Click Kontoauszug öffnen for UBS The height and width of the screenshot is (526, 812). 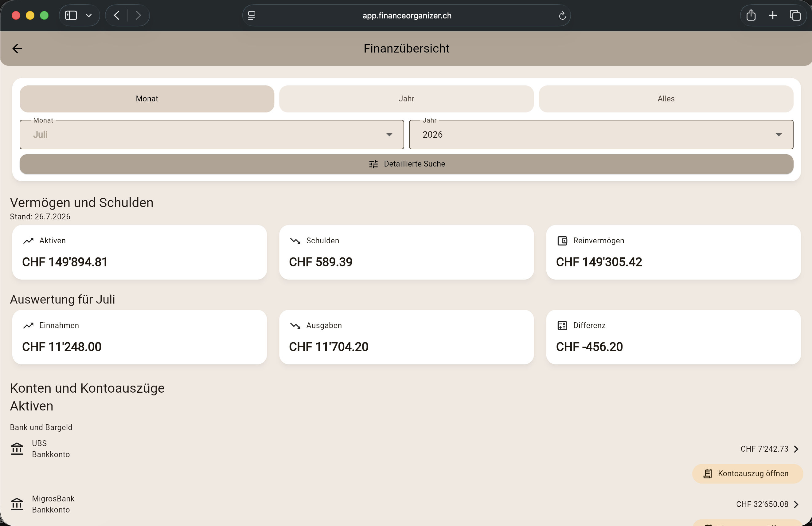[x=748, y=474]
